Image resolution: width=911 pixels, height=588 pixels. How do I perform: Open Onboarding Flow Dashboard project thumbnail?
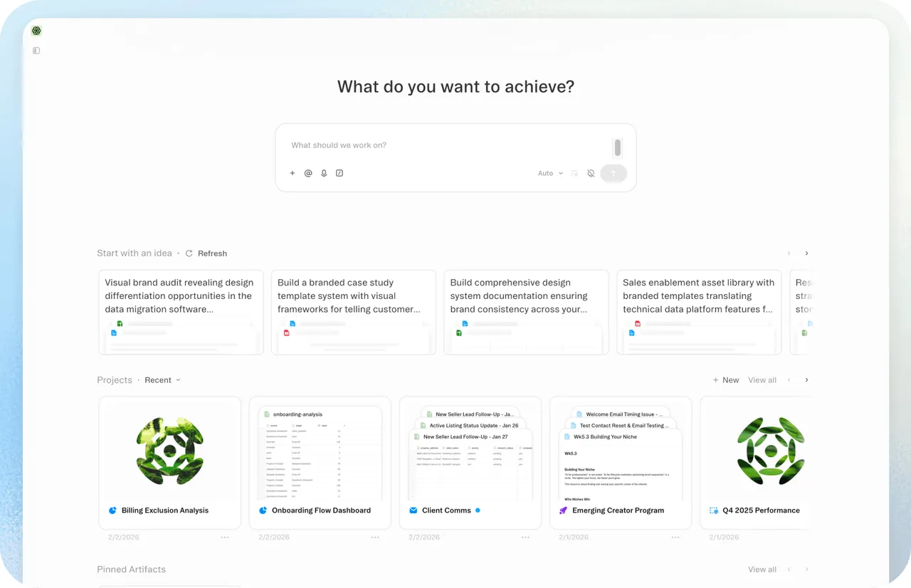(320, 451)
